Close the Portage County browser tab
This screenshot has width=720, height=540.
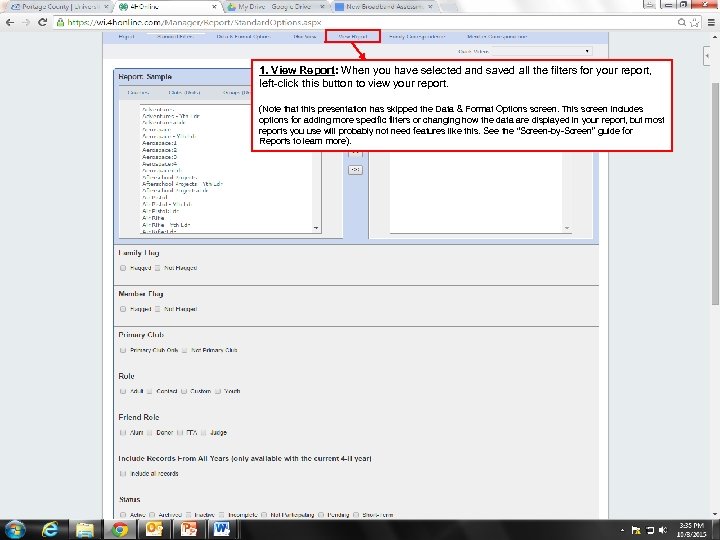[x=106, y=6]
